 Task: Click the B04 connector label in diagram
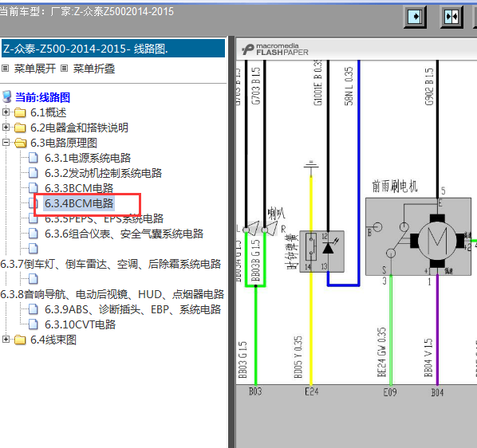click(x=437, y=393)
